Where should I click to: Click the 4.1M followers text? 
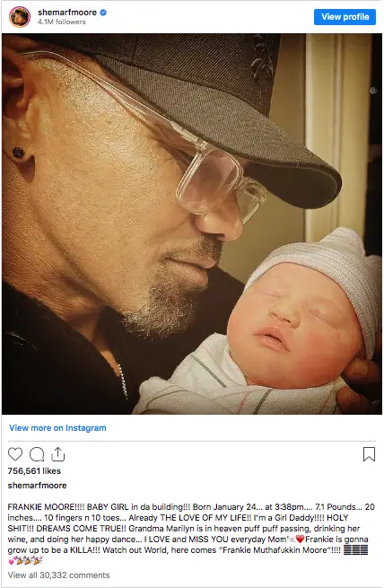(x=61, y=22)
